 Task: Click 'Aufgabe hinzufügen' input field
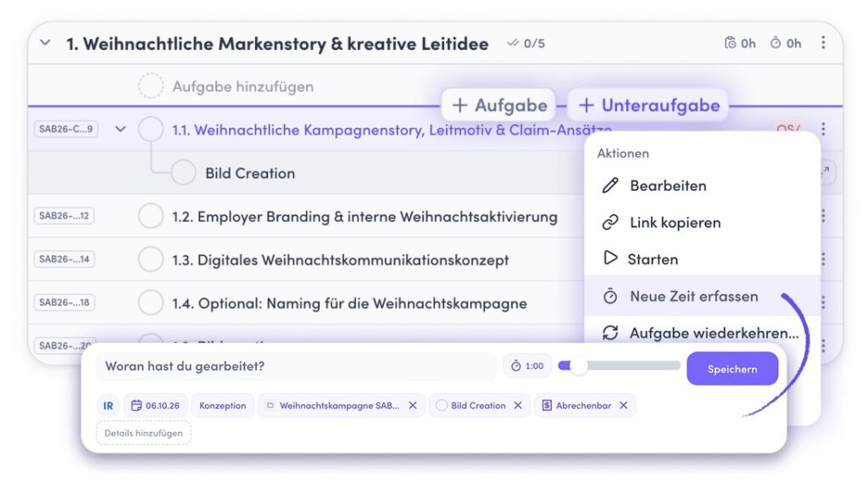point(242,86)
